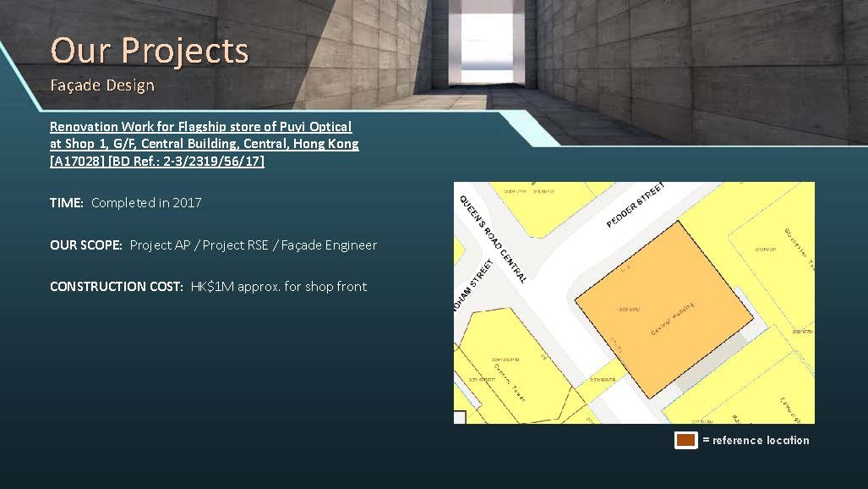Click the small square box at map's bottom-left corner

coord(460,417)
